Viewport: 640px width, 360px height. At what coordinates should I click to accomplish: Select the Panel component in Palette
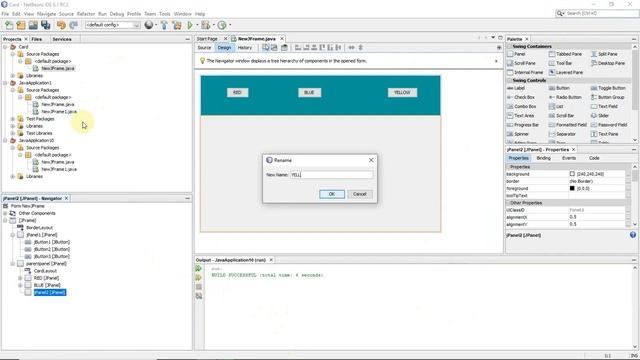pyautogui.click(x=516, y=54)
